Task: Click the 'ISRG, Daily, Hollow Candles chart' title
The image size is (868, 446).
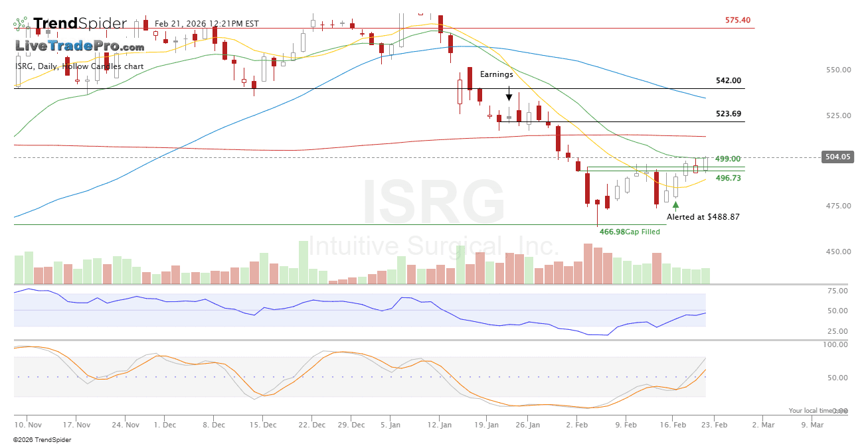Action: click(x=79, y=66)
